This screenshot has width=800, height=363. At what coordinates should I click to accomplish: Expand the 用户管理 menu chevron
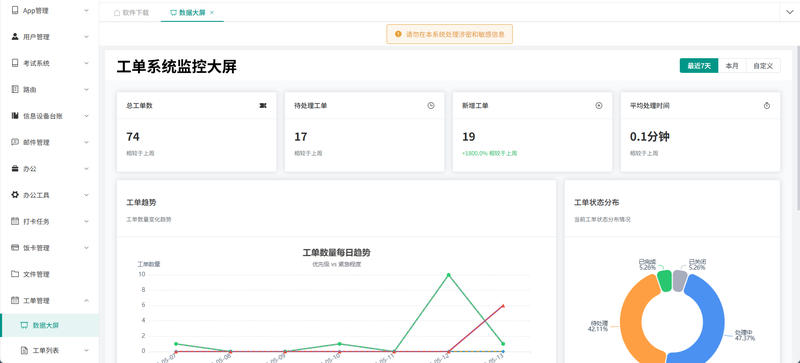(86, 37)
